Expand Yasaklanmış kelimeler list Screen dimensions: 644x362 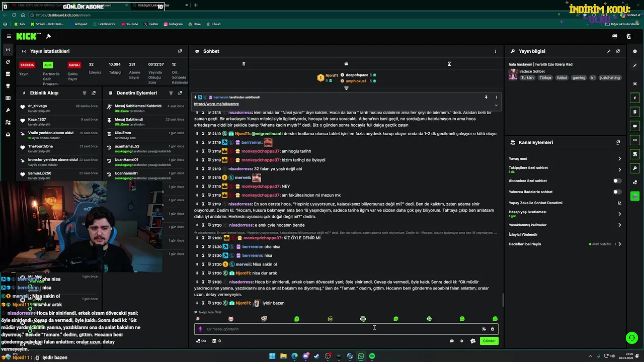click(619, 225)
